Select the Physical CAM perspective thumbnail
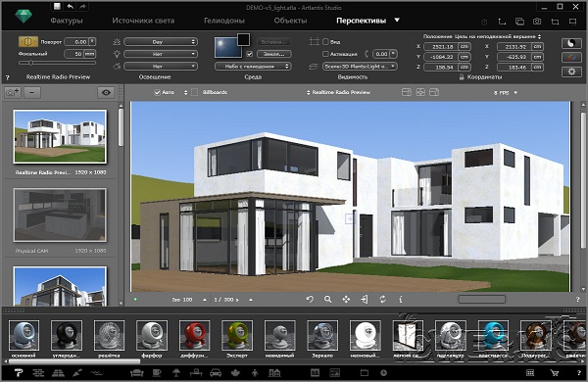 pyautogui.click(x=60, y=215)
